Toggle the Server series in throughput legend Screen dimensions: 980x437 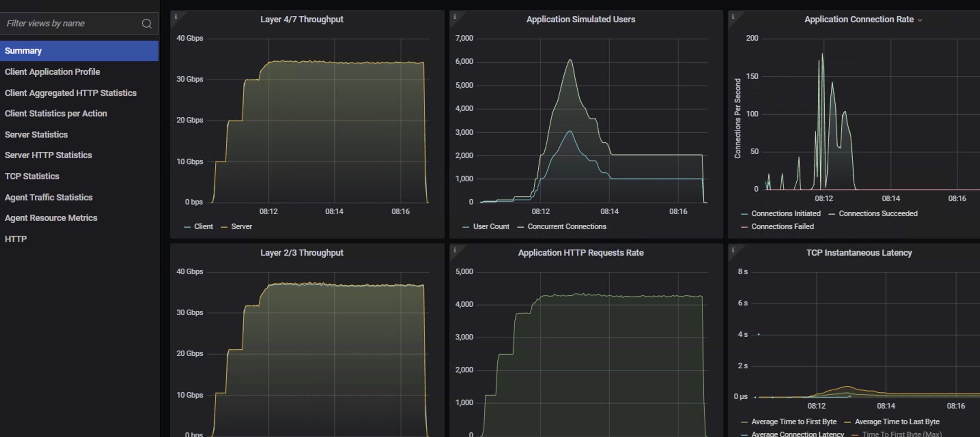[241, 227]
